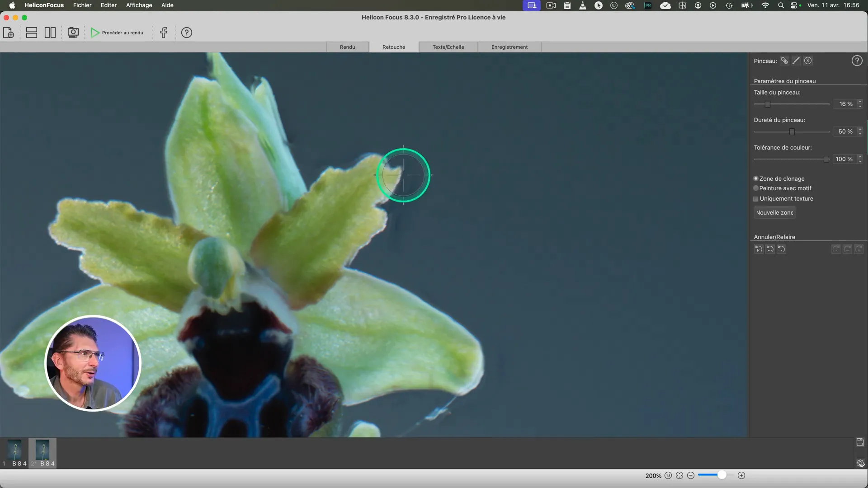This screenshot has width=868, height=488.
Task: Set zoom to 1:1 actual size
Action: pos(668,475)
